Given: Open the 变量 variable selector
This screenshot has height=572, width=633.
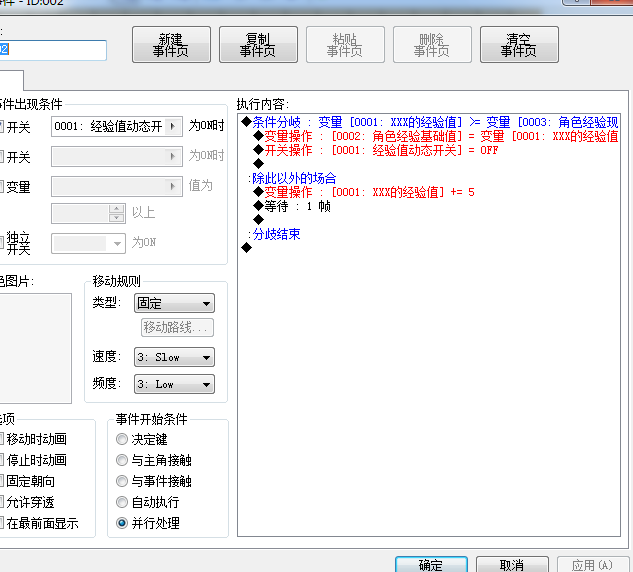Looking at the screenshot, I should click(117, 186).
